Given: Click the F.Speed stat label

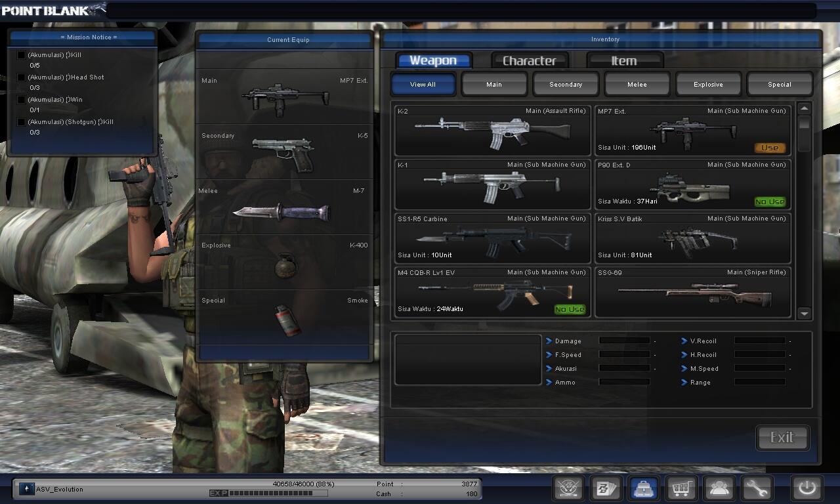Looking at the screenshot, I should [568, 355].
